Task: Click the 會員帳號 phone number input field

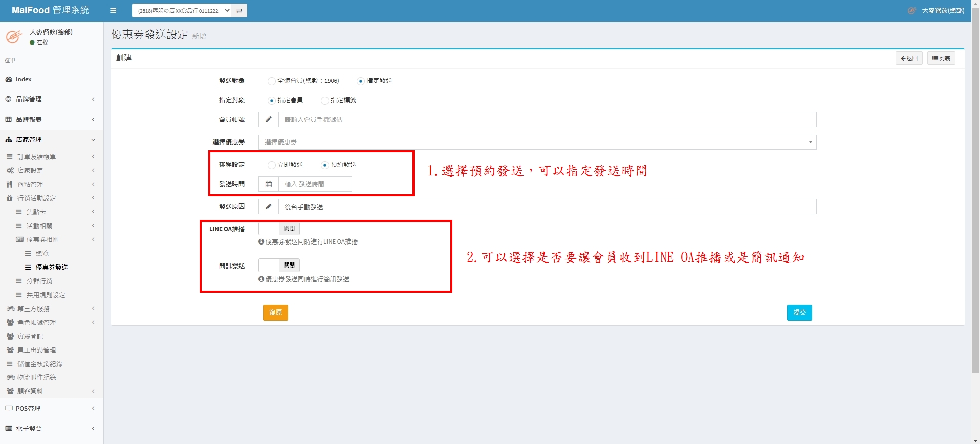Action: (x=547, y=120)
